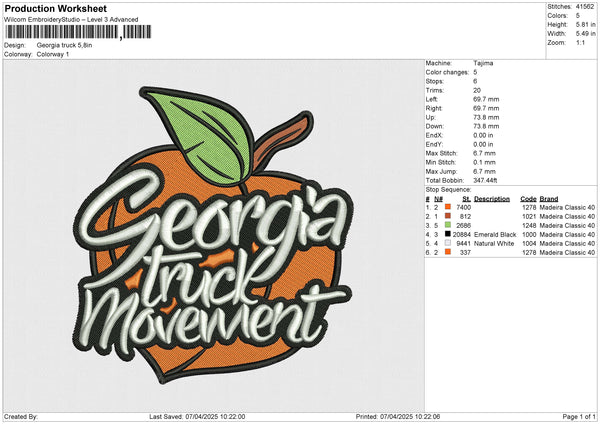Click the 'Description' column header
This screenshot has height=424, width=600.
pyautogui.click(x=492, y=199)
